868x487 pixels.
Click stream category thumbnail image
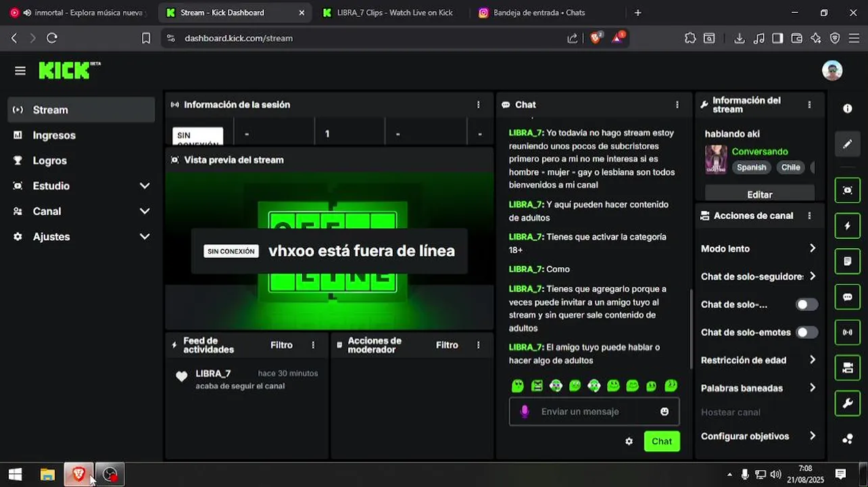tap(716, 160)
